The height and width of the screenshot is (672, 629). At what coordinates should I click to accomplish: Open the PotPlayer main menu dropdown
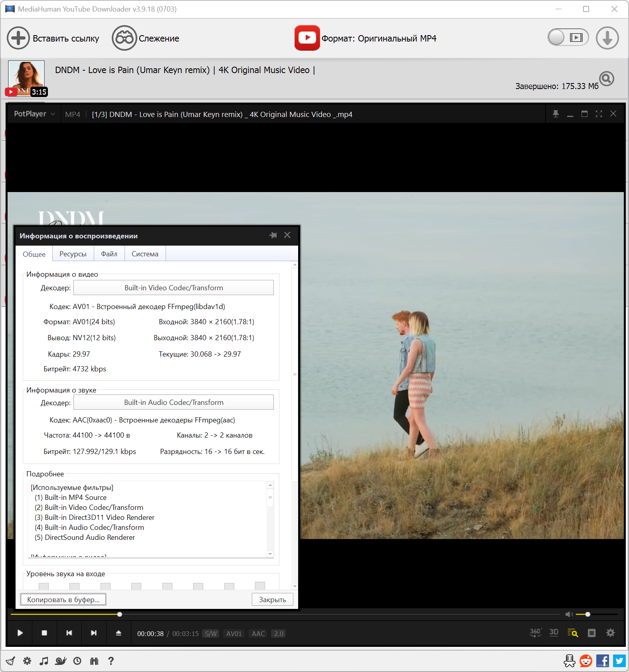(34, 114)
